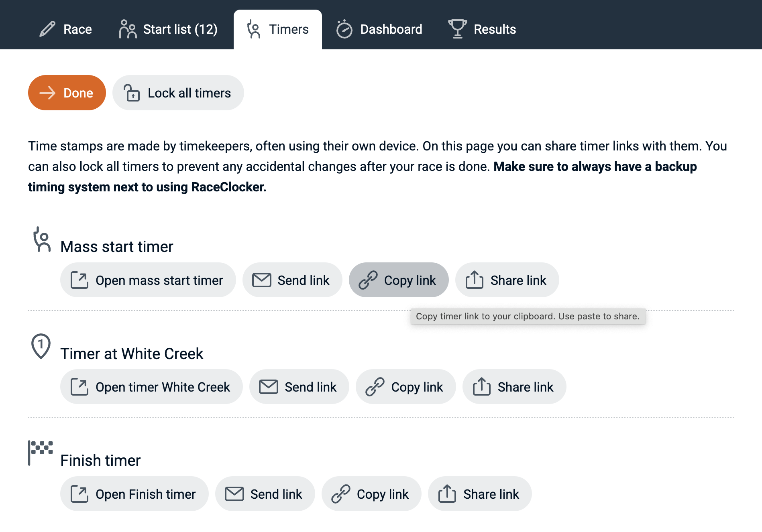Click the stopwatch icon for Dashboard
Viewport: 762px width, 532px height.
coord(344,29)
